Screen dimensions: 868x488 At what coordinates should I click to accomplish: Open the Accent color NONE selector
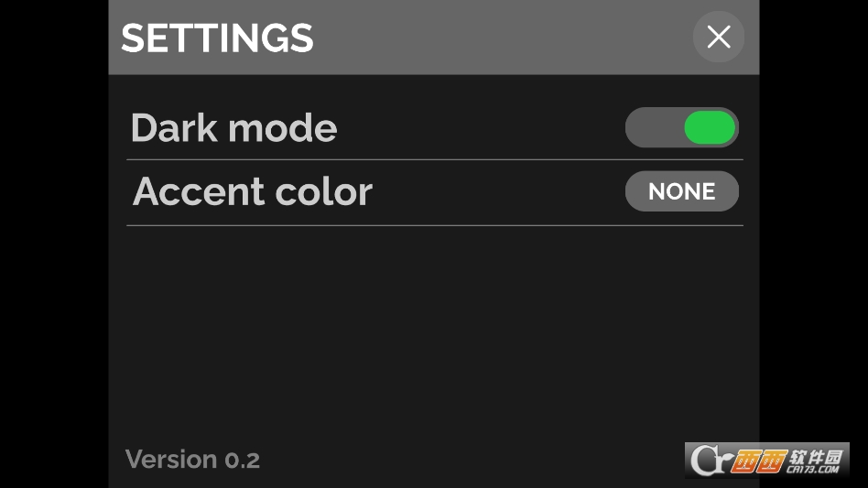682,191
